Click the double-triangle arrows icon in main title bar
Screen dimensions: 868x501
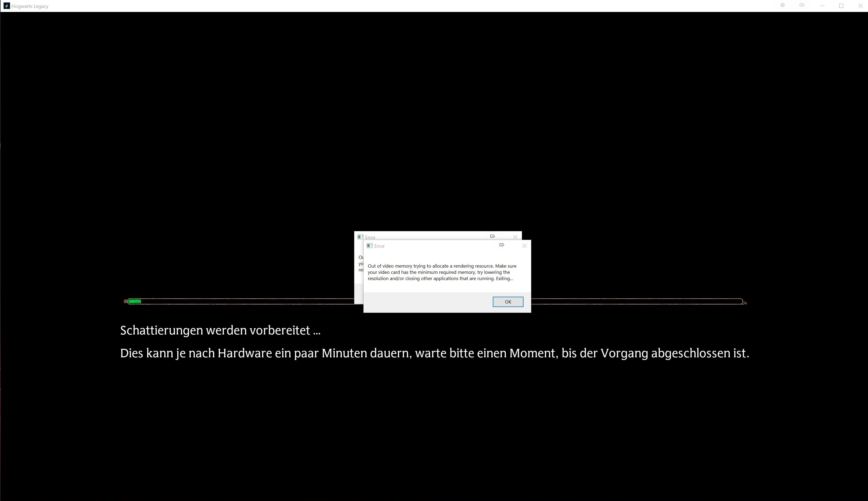pos(782,5)
